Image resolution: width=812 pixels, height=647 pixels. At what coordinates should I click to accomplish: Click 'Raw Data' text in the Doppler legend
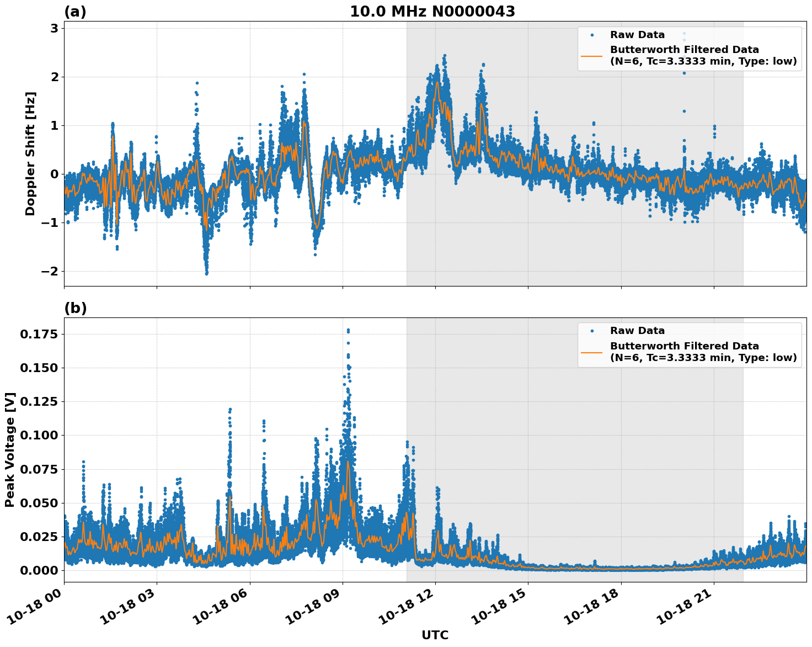(x=637, y=35)
